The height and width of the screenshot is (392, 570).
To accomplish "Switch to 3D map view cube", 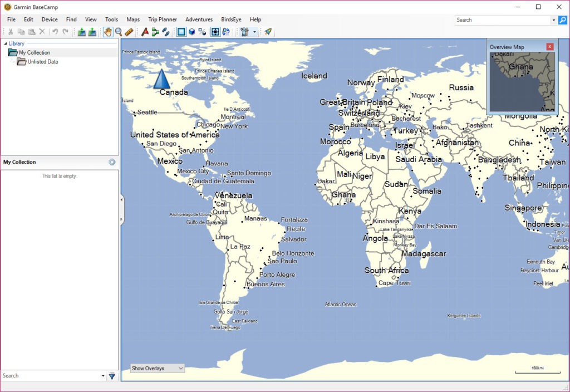I will tap(192, 32).
